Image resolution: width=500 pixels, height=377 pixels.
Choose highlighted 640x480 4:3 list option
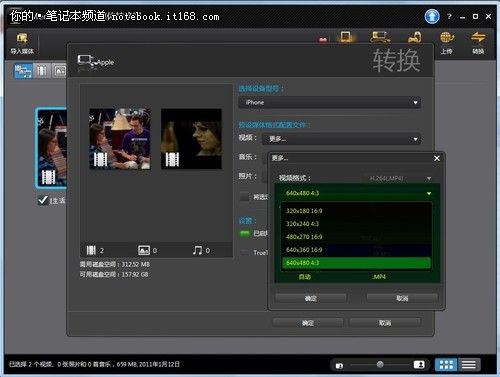pyautogui.click(x=356, y=263)
